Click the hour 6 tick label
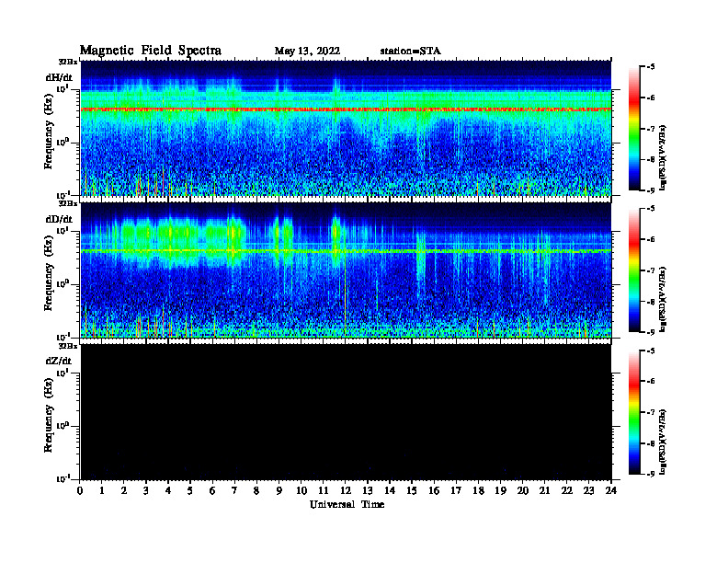The height and width of the screenshot is (563, 728). tap(212, 491)
